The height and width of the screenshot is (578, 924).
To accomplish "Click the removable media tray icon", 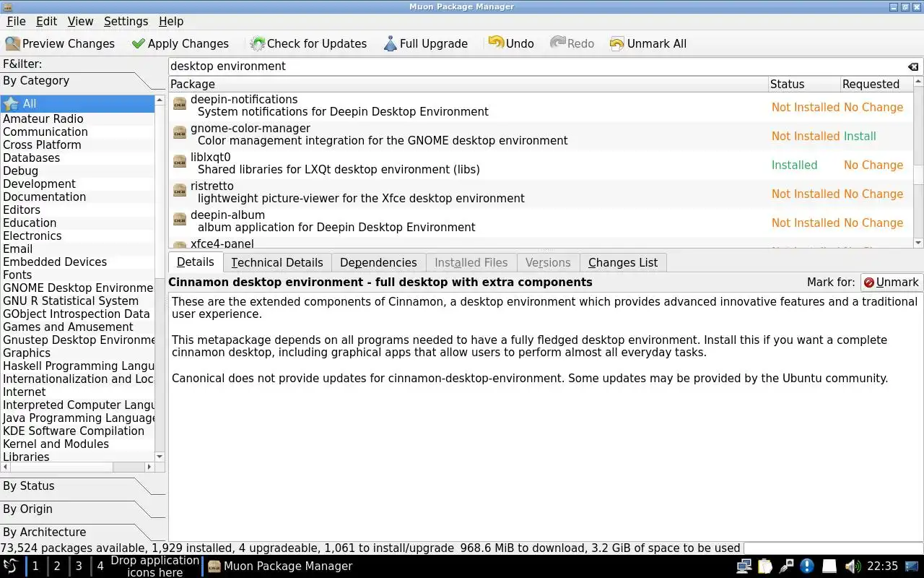I will click(x=829, y=566).
